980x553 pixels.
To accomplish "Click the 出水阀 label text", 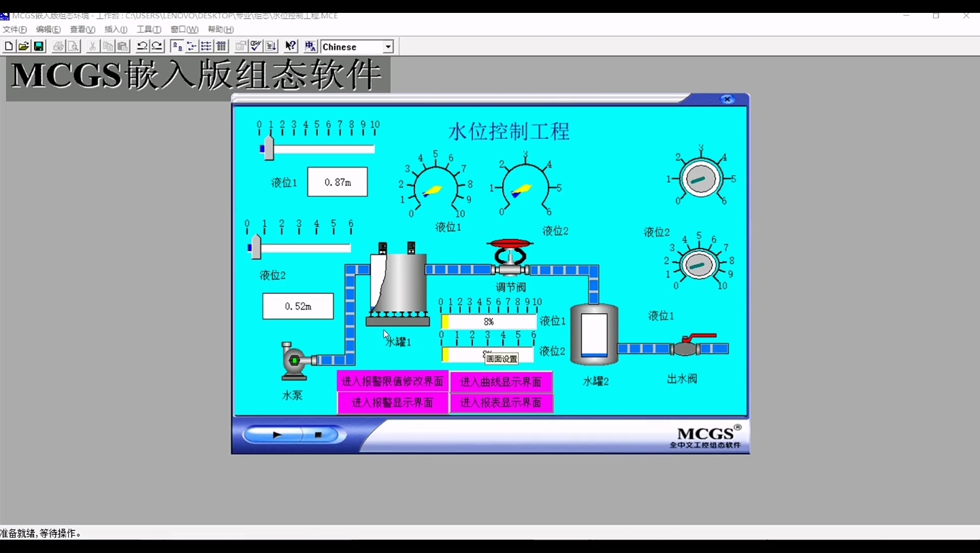I will click(682, 379).
